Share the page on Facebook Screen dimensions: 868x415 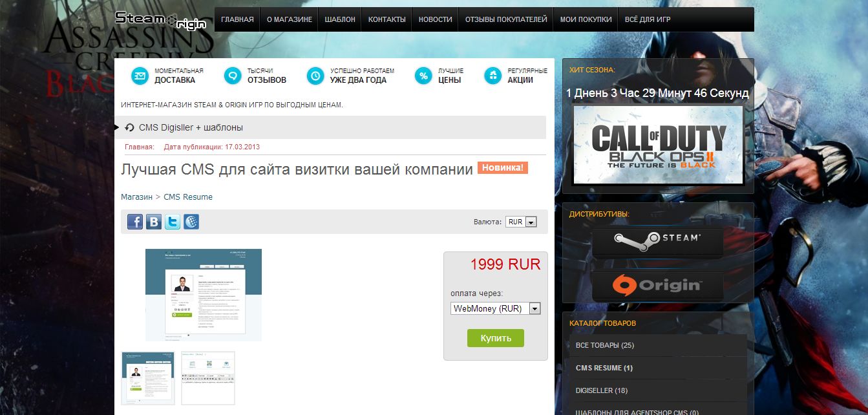[x=135, y=222]
